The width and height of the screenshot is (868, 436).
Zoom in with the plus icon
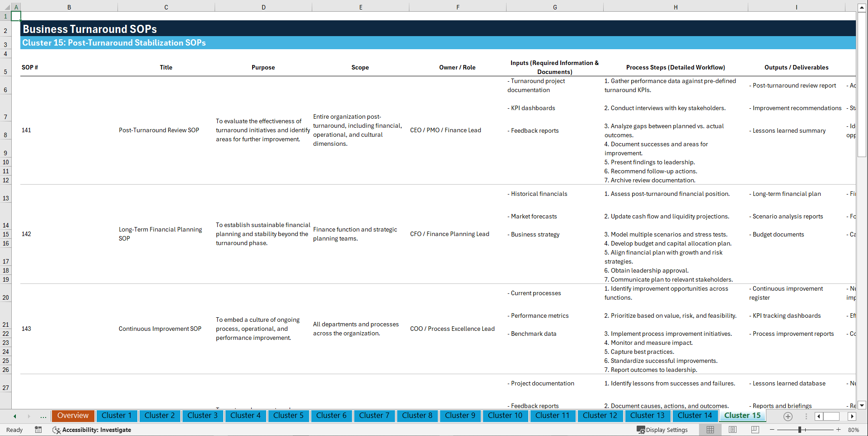click(x=838, y=430)
